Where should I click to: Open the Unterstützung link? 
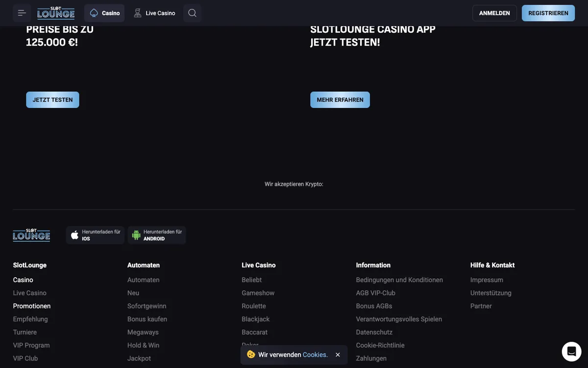point(491,293)
